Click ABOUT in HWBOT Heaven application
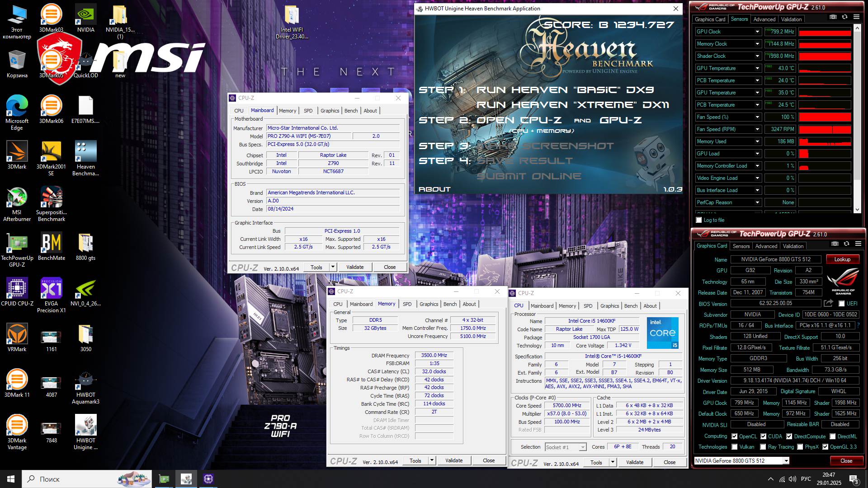868x488 pixels. coord(434,189)
